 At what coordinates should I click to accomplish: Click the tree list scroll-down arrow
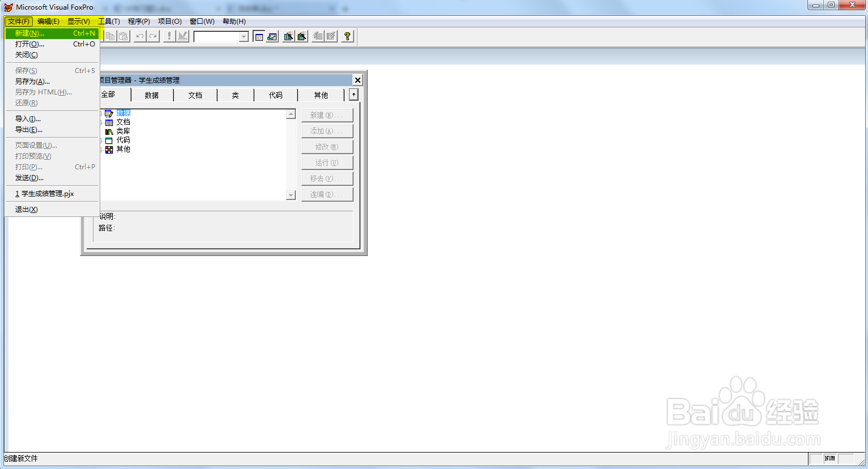click(291, 195)
